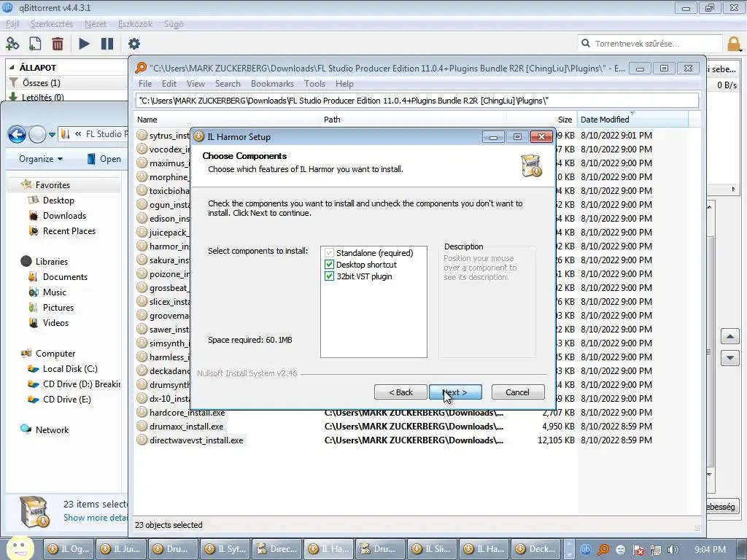Click the red delete torrent trash icon

pos(58,44)
